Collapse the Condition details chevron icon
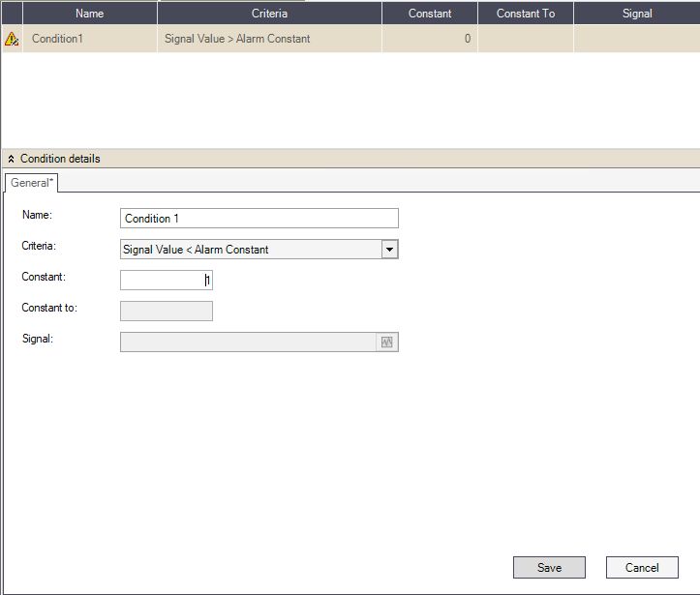Viewport: 700px width, 595px height. pos(11,159)
